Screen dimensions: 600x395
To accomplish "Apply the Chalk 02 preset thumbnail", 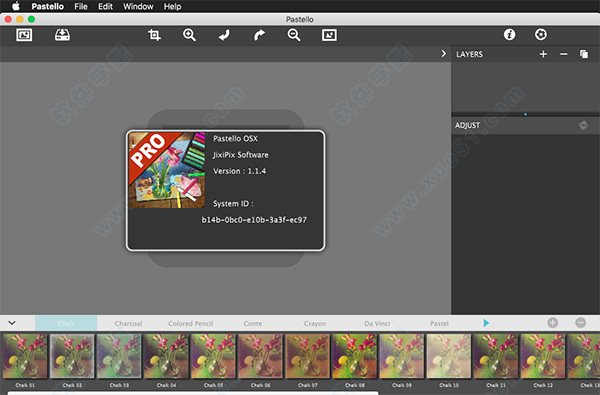I will pyautogui.click(x=72, y=356).
